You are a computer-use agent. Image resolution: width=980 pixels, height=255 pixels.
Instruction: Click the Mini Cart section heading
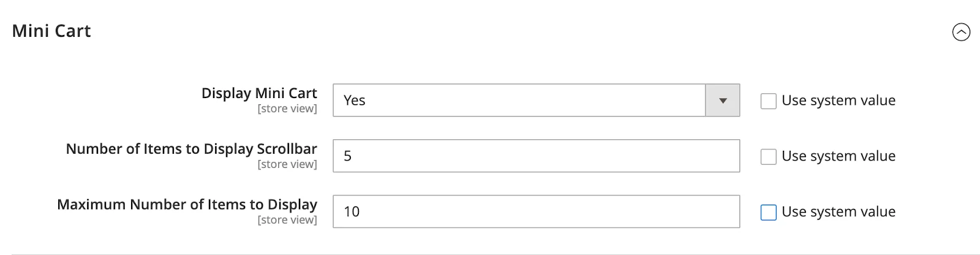pyautogui.click(x=51, y=31)
